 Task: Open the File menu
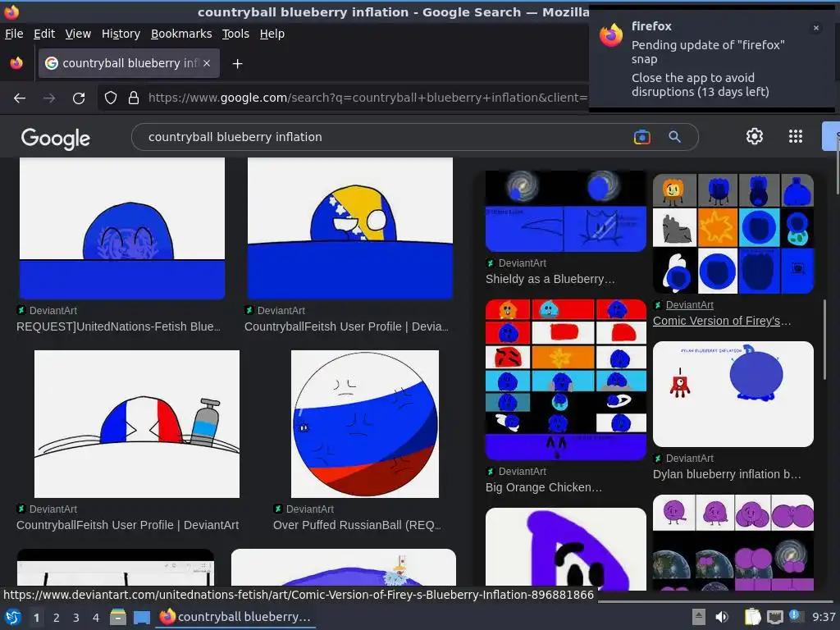14,34
